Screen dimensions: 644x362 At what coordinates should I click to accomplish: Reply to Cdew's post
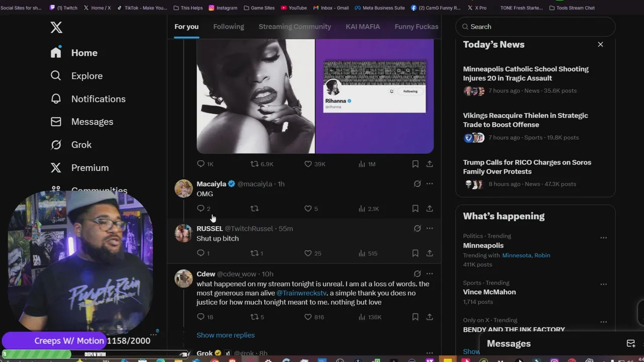click(x=205, y=317)
